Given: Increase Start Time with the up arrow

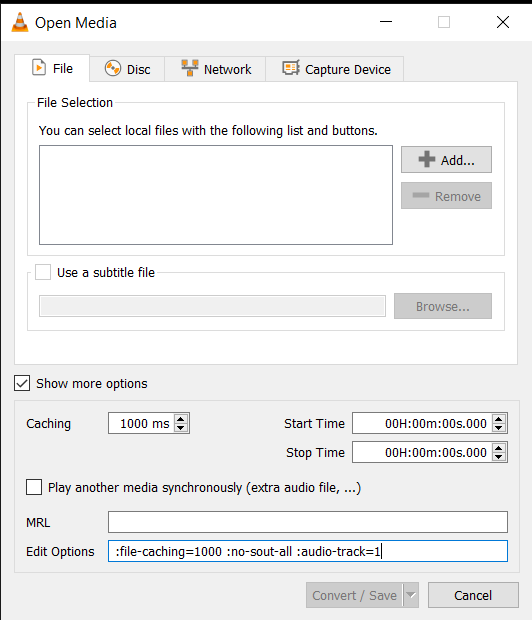Looking at the screenshot, I should click(499, 419).
